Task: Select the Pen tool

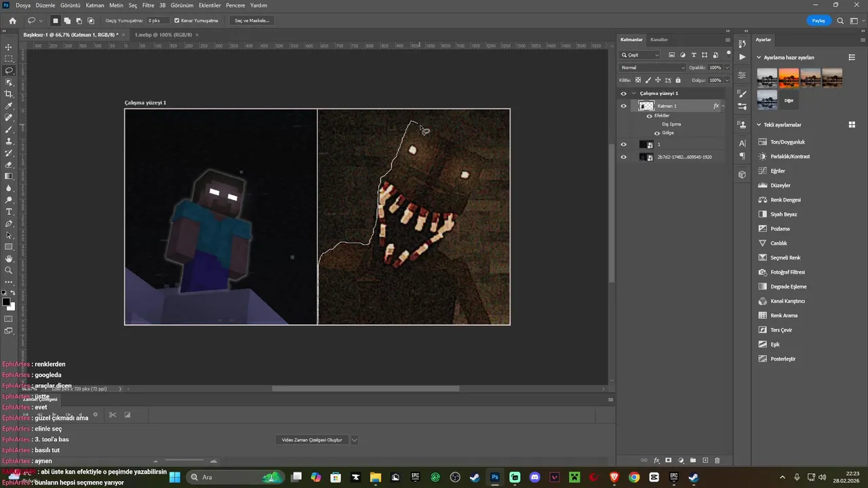Action: [9, 224]
